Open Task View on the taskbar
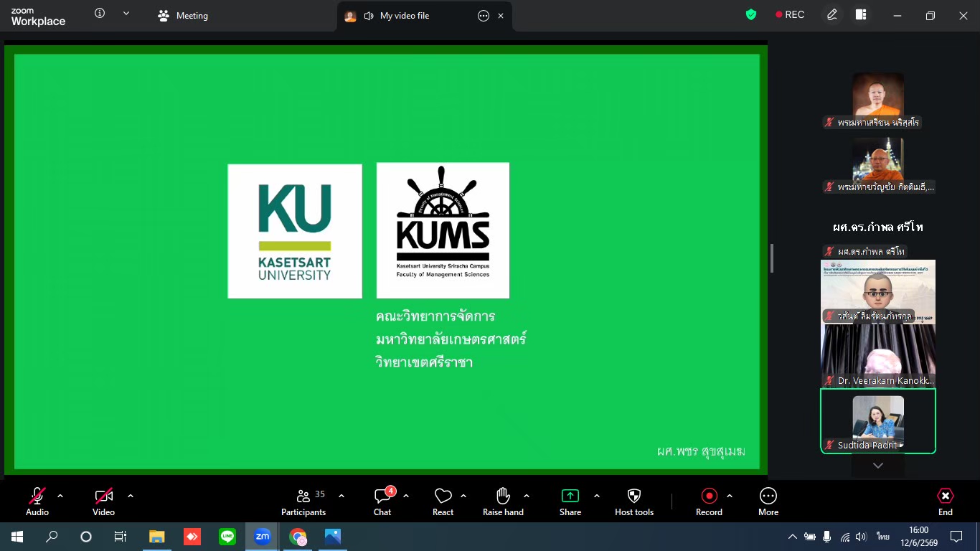The width and height of the screenshot is (980, 551). (x=121, y=537)
